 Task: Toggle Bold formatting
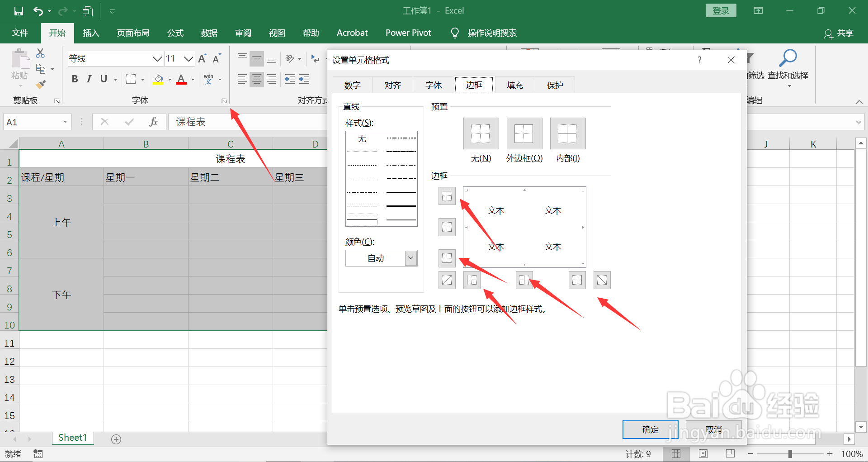[x=75, y=79]
